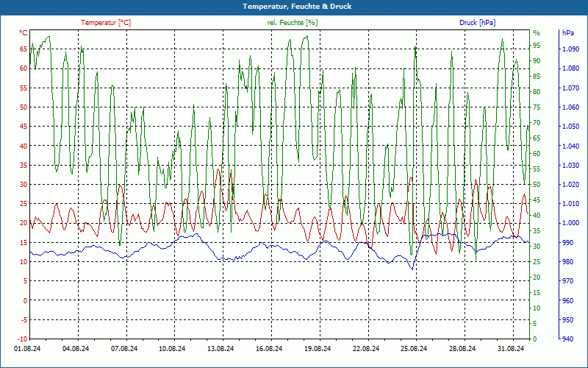Click the date label "07.08.24"

click(x=124, y=349)
